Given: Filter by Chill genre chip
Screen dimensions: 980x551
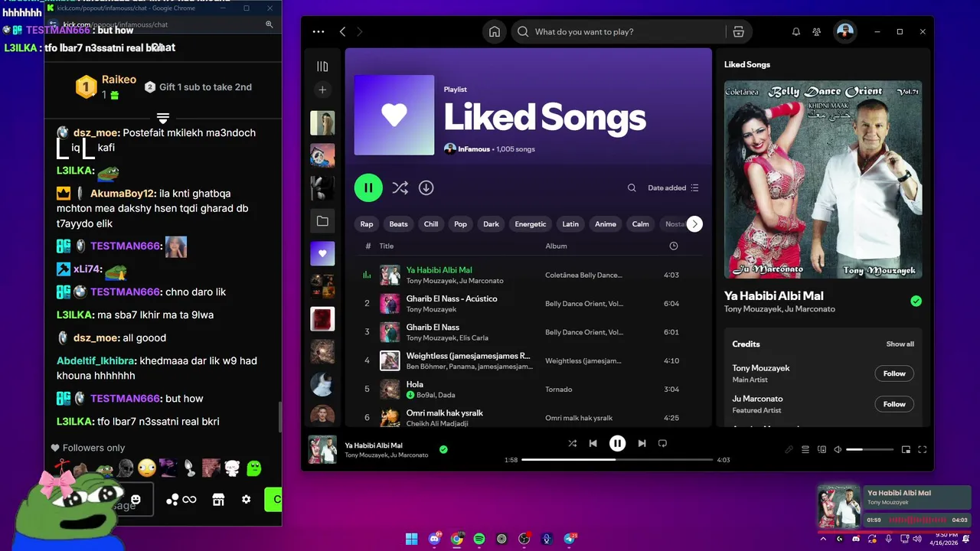Looking at the screenshot, I should pos(431,224).
